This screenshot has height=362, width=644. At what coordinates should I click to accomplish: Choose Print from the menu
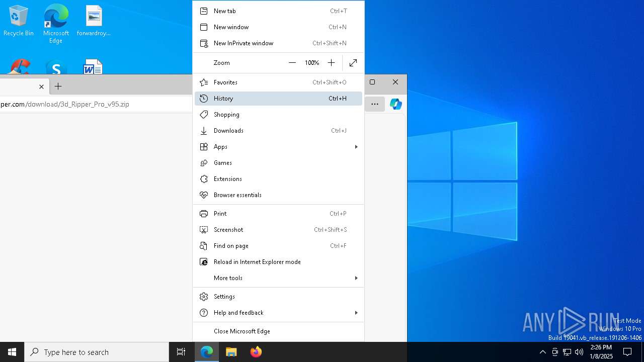pyautogui.click(x=278, y=214)
